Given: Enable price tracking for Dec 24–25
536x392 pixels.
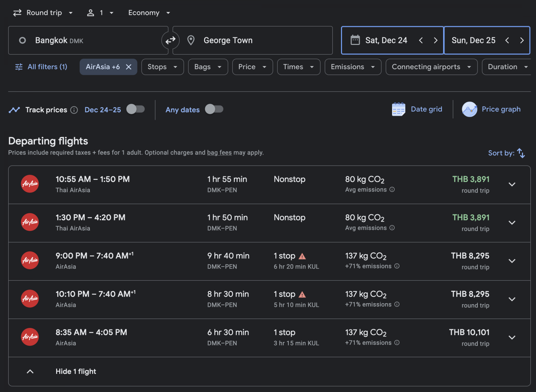Looking at the screenshot, I should (135, 109).
